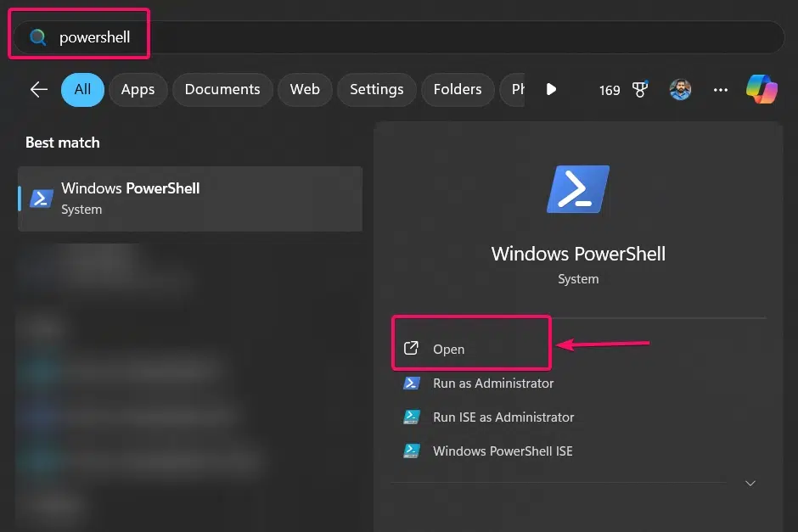Screen dimensions: 798x532
Task: Open the user profile avatar
Action: [680, 89]
